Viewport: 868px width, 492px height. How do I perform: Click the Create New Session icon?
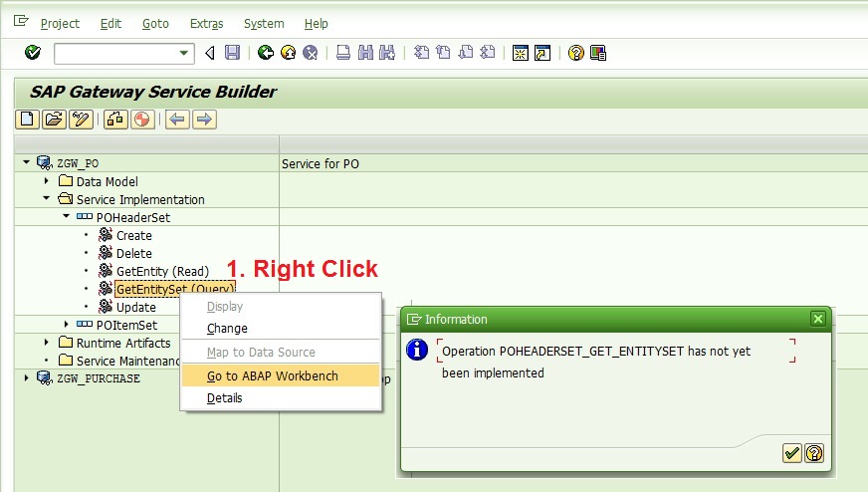(x=521, y=53)
